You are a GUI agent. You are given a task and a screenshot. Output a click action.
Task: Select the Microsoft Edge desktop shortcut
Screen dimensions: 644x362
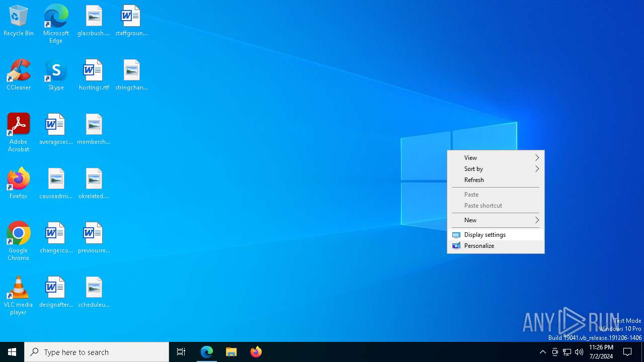tap(56, 24)
